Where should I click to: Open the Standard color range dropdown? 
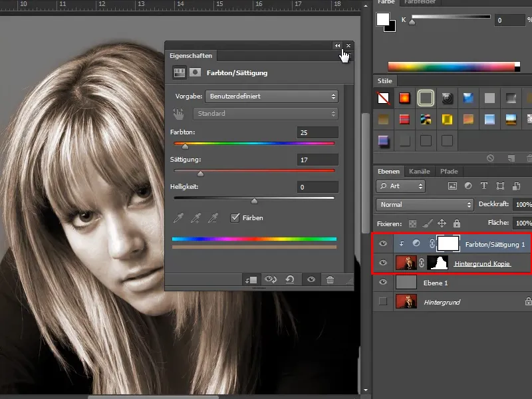tap(265, 114)
